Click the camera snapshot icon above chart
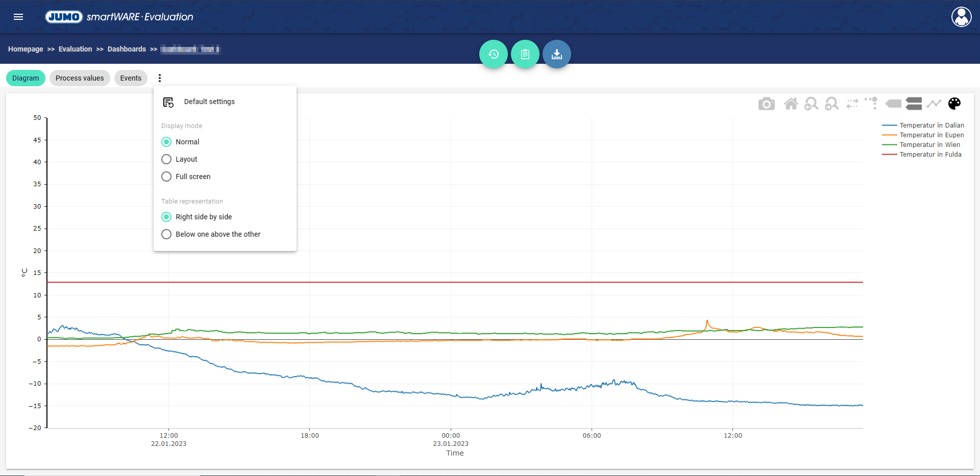The height and width of the screenshot is (476, 980). tap(766, 104)
